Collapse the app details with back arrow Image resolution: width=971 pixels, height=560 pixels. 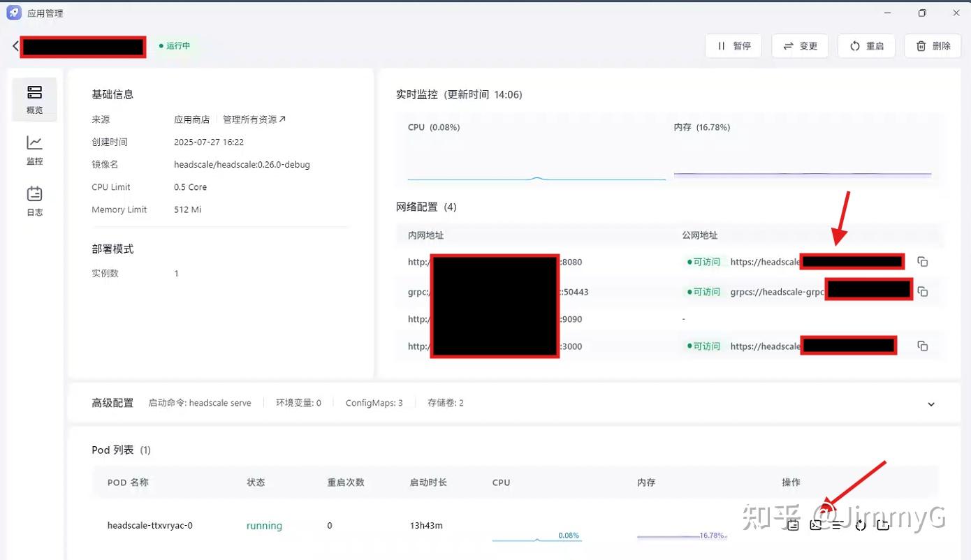tap(15, 45)
